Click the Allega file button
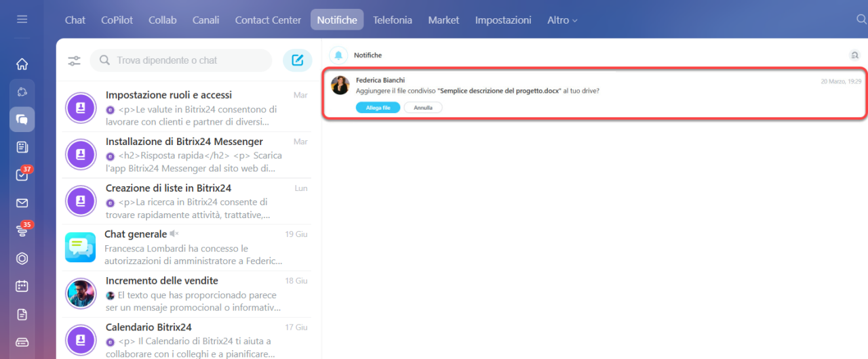The image size is (868, 359). pos(378,108)
